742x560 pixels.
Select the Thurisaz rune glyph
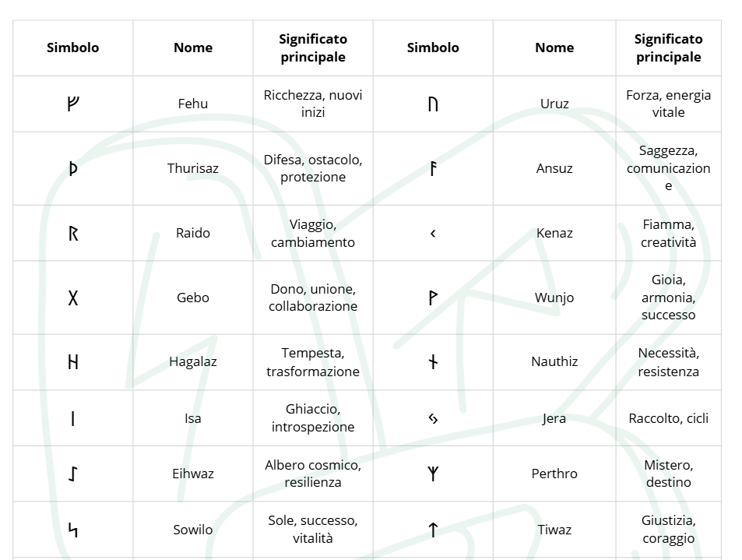click(73, 168)
